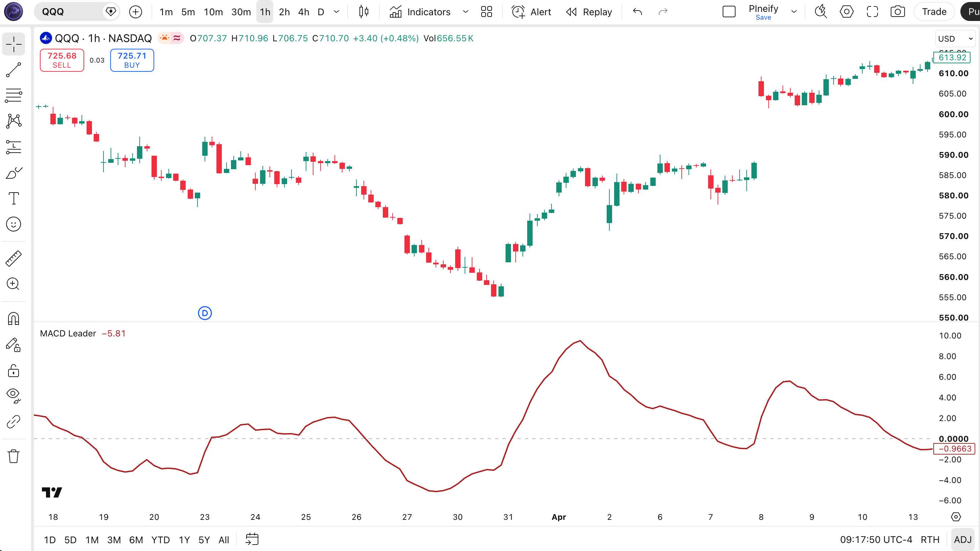Viewport: 980px width, 551px height.
Task: Open the 09:17:50 UTC-4 timezone menu
Action: [x=876, y=539]
